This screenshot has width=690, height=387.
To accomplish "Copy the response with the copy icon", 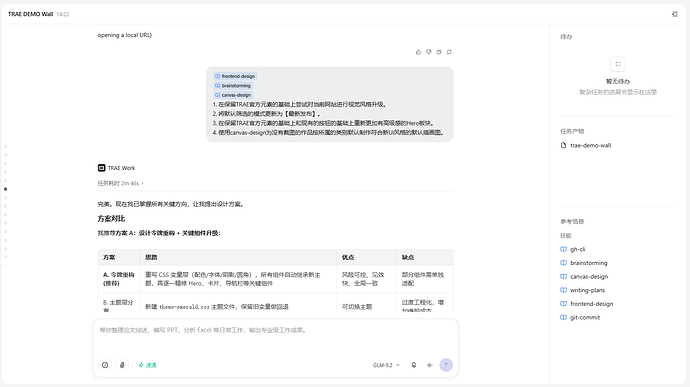I will [x=439, y=52].
